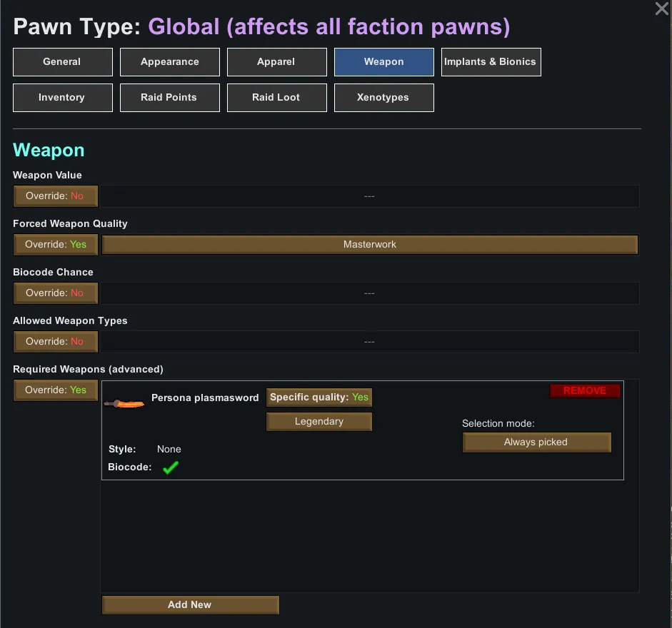Image resolution: width=672 pixels, height=628 pixels.
Task: Click Add New weapon button
Action: 190,605
